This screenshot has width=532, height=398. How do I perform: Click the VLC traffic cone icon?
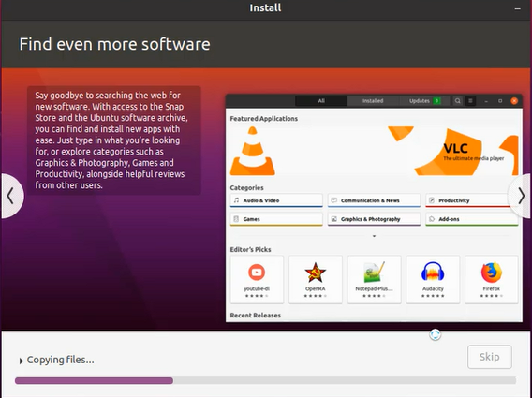[253, 151]
